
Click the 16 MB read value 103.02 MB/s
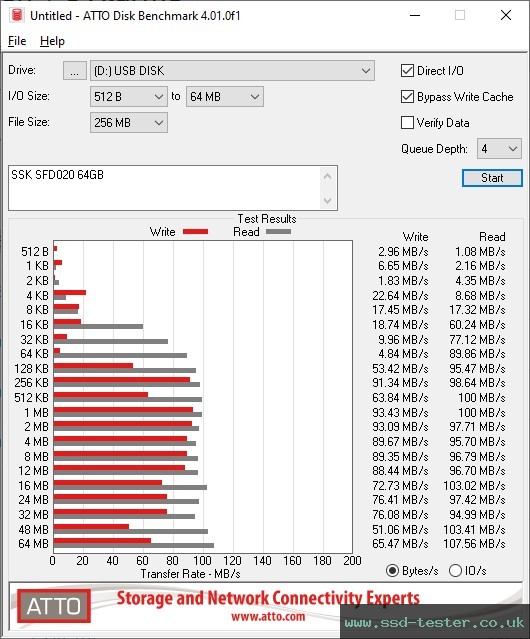(474, 485)
